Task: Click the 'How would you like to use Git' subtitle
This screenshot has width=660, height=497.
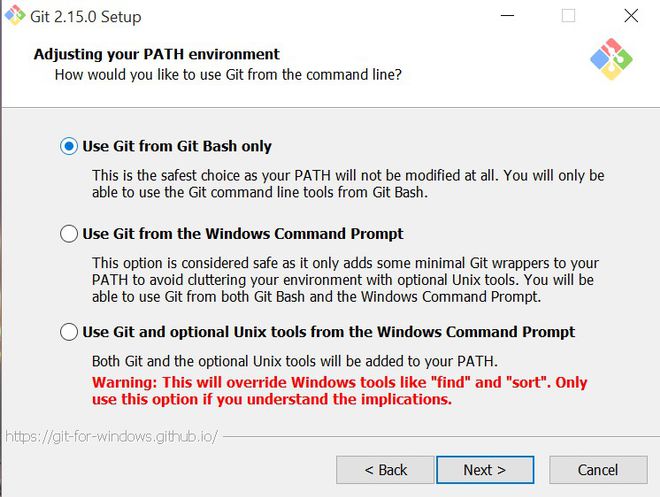Action: [228, 74]
